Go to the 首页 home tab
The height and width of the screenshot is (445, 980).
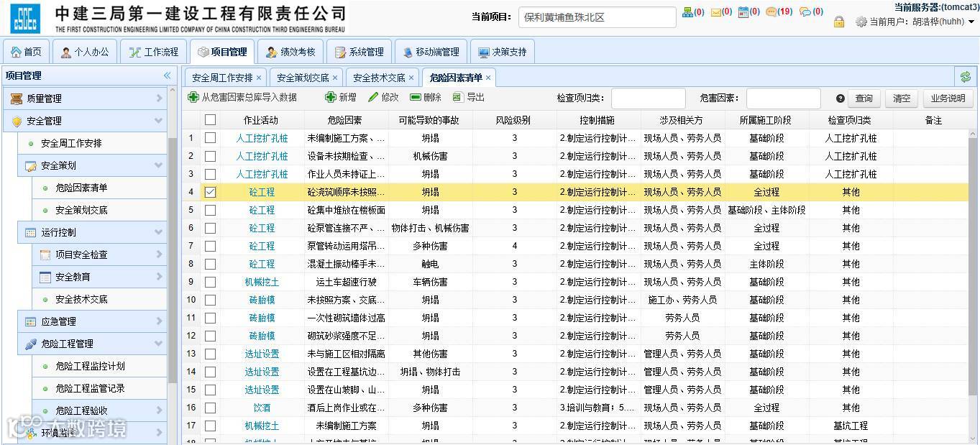26,52
